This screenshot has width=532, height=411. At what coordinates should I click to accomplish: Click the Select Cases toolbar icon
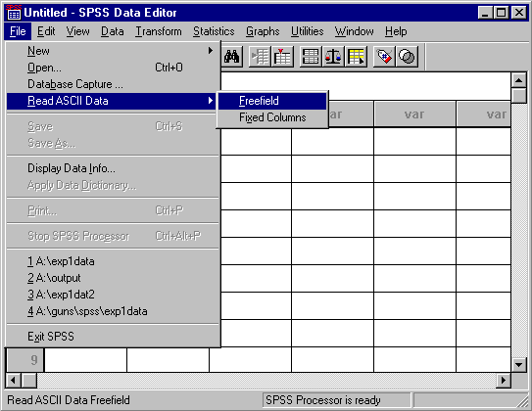pyautogui.click(x=356, y=57)
